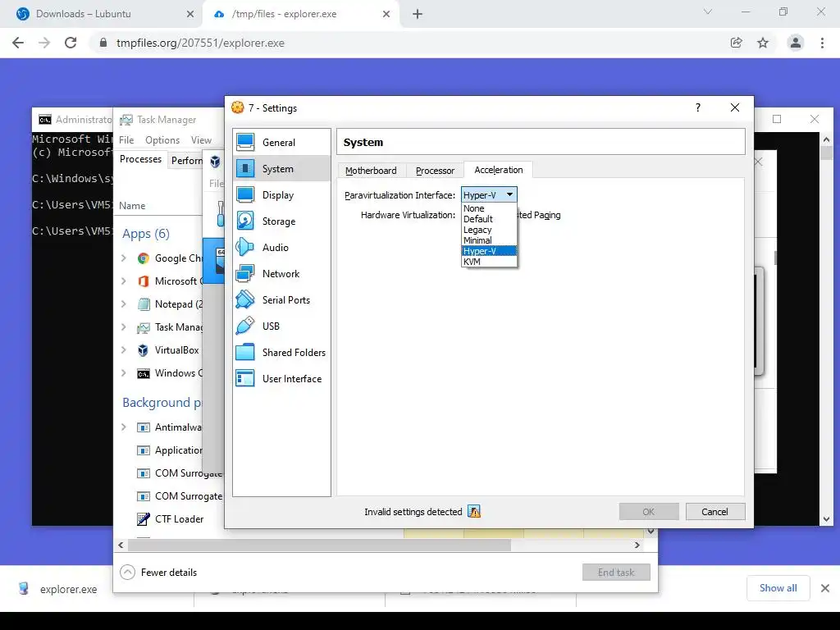Open Display settings monitor icon
840x630 pixels.
click(x=245, y=194)
